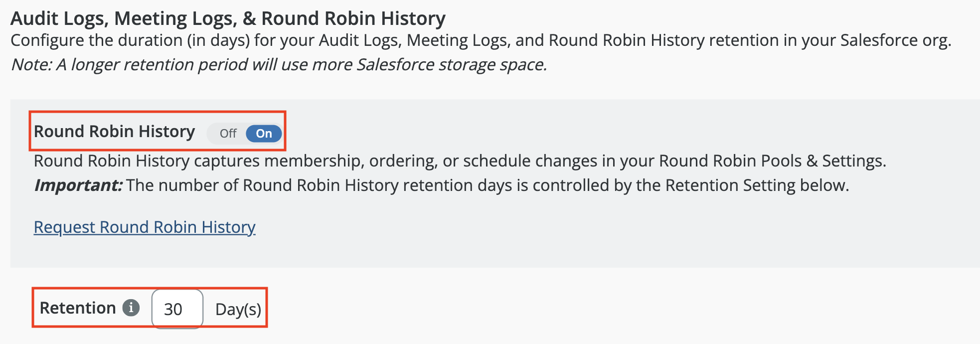Click the words Retention Setting below
The width and height of the screenshot is (980, 344).
pos(757,185)
